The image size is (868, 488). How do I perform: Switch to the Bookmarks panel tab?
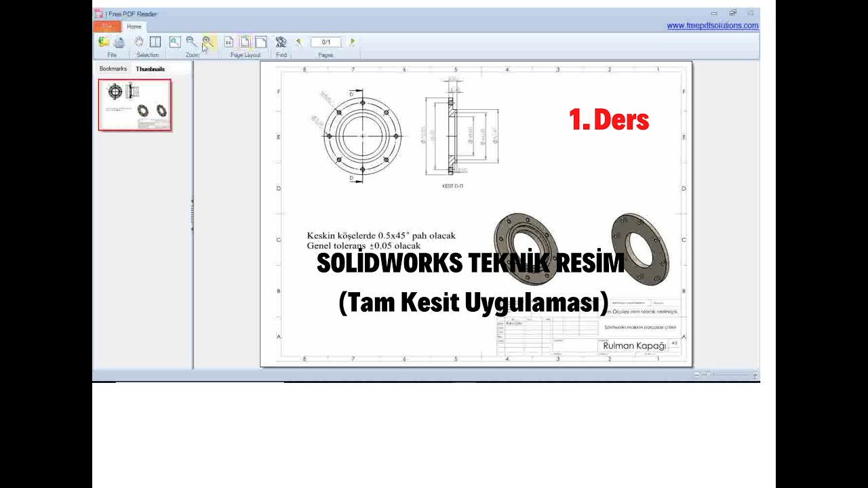tap(113, 69)
